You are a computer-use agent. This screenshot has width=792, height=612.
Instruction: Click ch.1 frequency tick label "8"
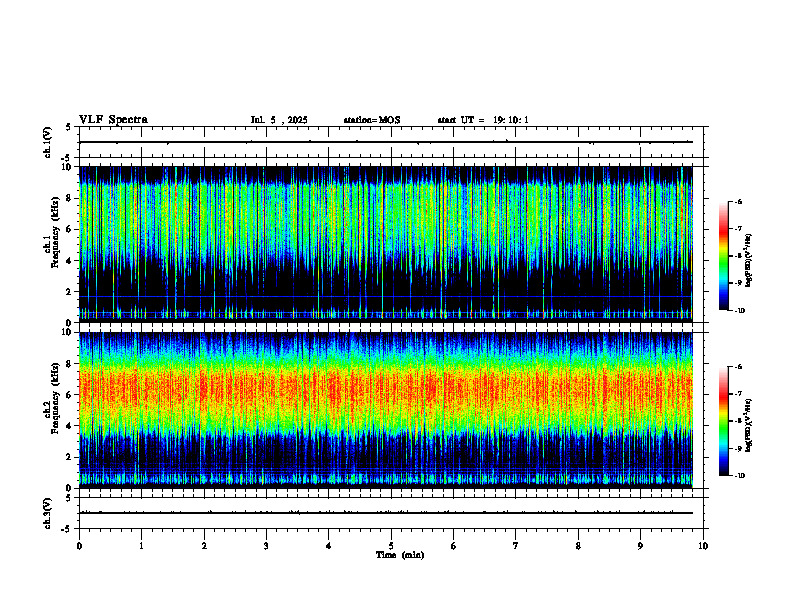tap(70, 198)
